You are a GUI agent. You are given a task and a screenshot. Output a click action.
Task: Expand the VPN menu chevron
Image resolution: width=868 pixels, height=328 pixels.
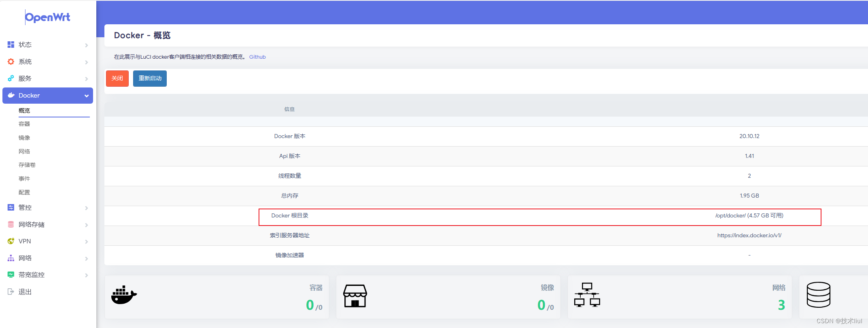pyautogui.click(x=87, y=241)
